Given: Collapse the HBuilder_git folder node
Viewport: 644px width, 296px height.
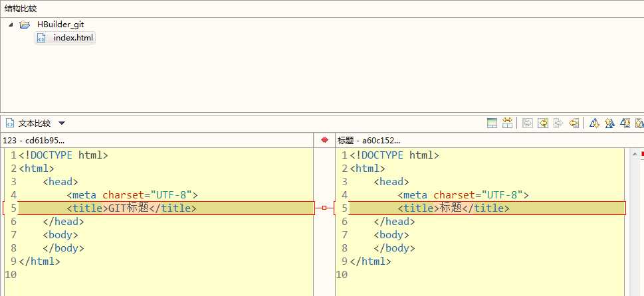Looking at the screenshot, I should tap(11, 25).
